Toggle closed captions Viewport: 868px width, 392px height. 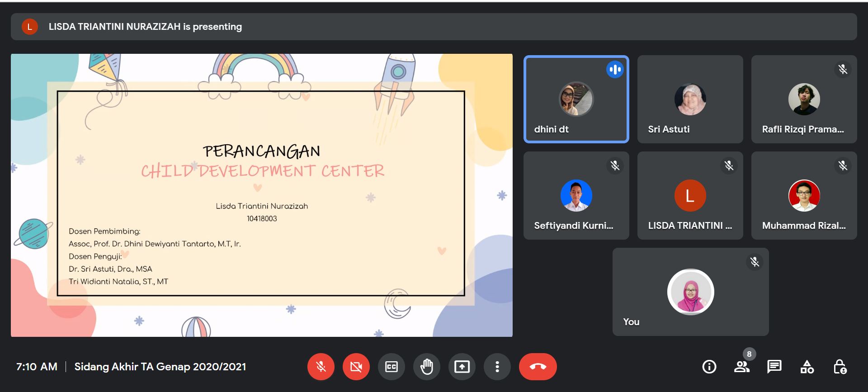(x=392, y=367)
